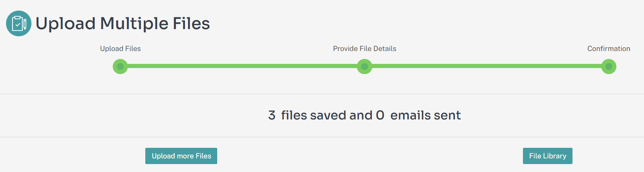Click the emails sent text
Viewport: 644px width, 172px height.
point(425,115)
